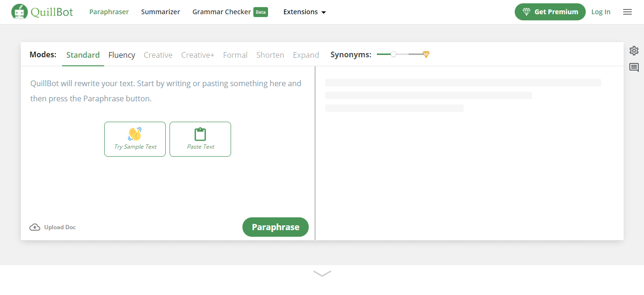The width and height of the screenshot is (644, 295).
Task: Open the feedback comment icon
Action: [634, 67]
